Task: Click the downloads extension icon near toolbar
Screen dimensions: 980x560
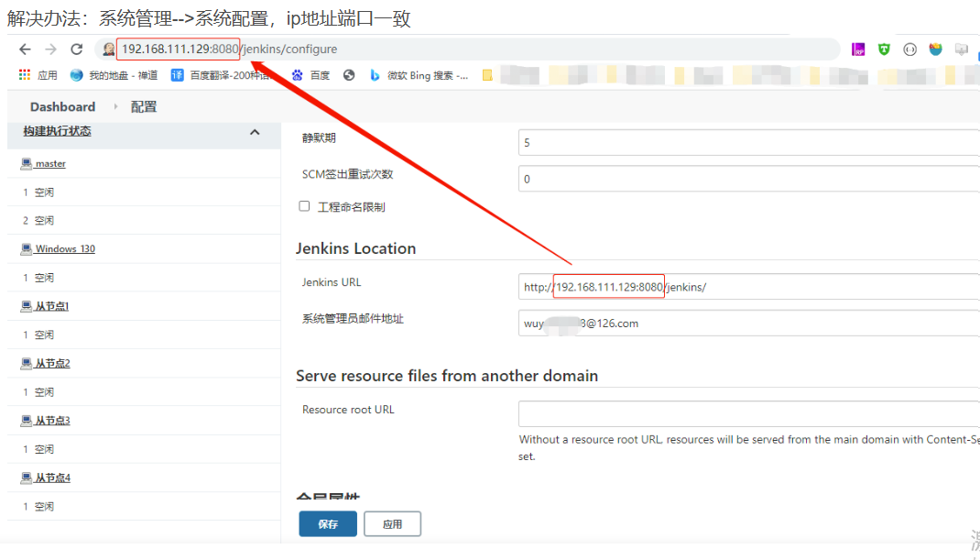Action: click(962, 50)
